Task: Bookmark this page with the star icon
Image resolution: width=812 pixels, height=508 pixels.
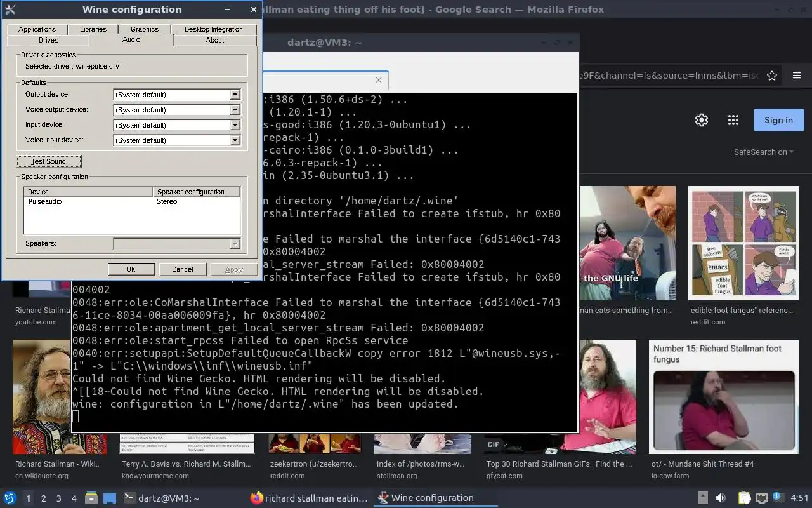Action: click(x=772, y=76)
